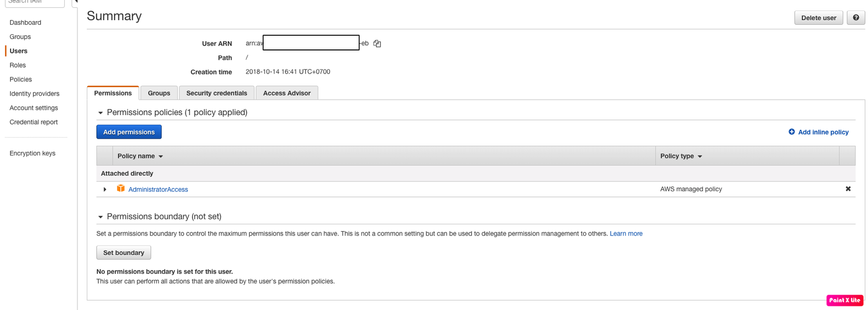Open the AdministratorAccess policy link
Viewport: 868px width, 310px height.
pos(158,190)
